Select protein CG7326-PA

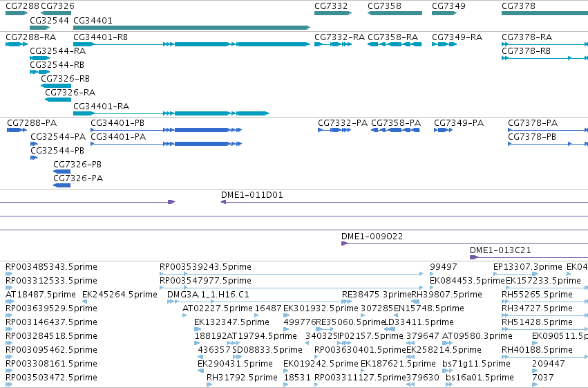click(78, 178)
